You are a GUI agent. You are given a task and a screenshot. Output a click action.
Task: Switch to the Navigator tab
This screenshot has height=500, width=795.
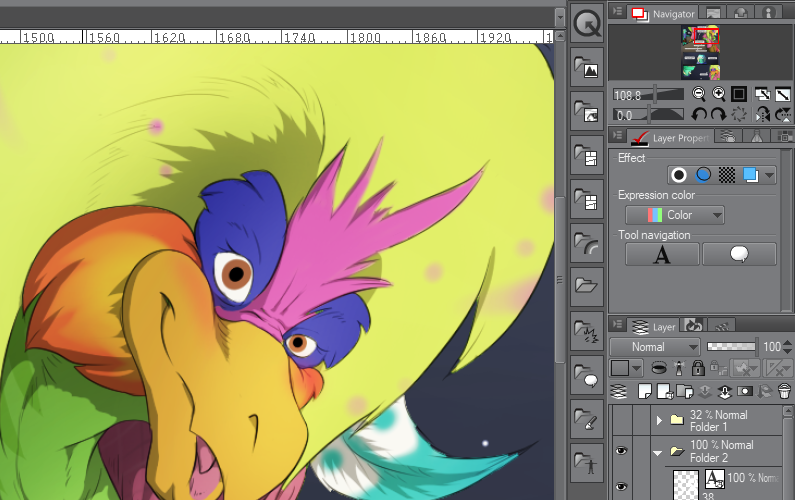[x=668, y=15]
